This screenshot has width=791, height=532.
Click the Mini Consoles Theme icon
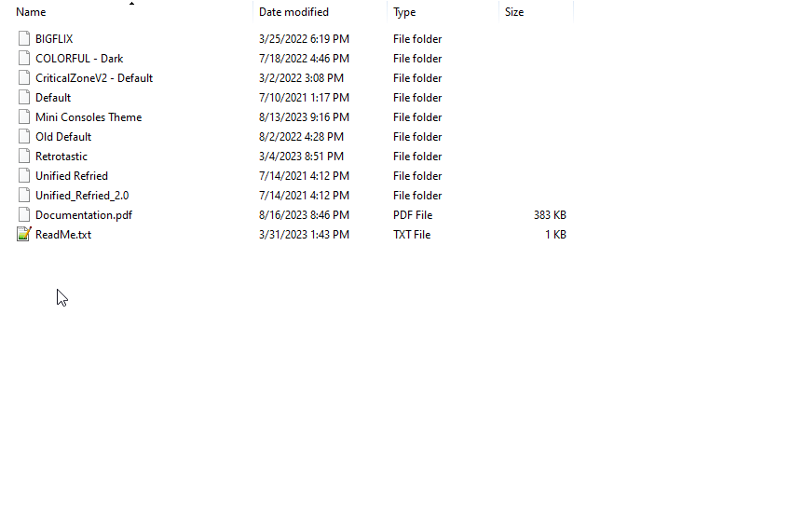coord(23,117)
